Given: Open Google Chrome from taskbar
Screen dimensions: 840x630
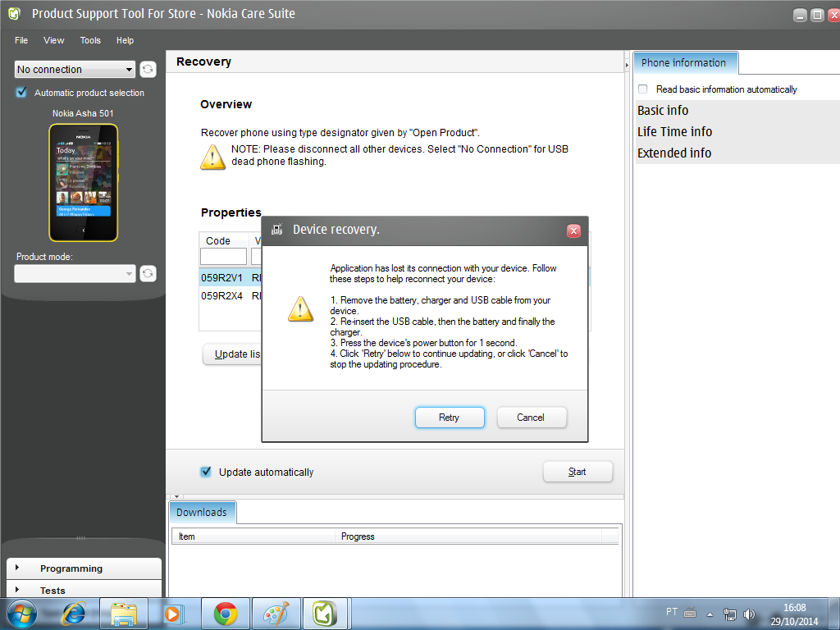Looking at the screenshot, I should 226,614.
